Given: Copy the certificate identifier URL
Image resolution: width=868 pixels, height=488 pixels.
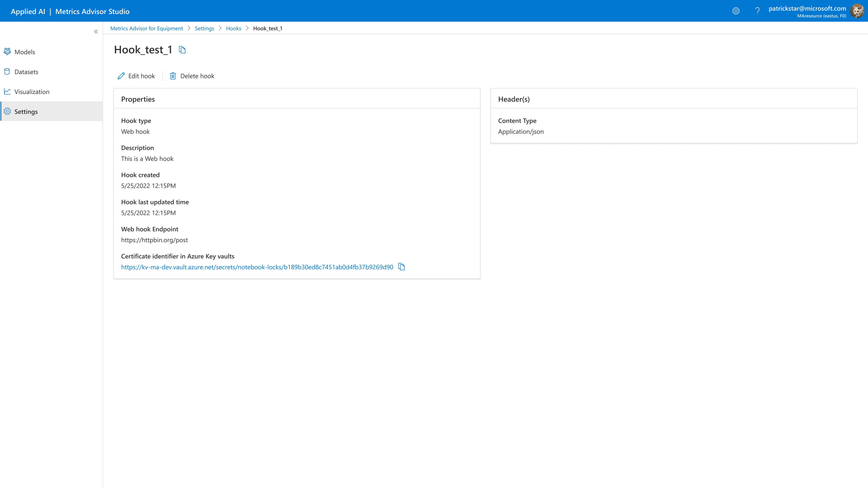Looking at the screenshot, I should (401, 267).
